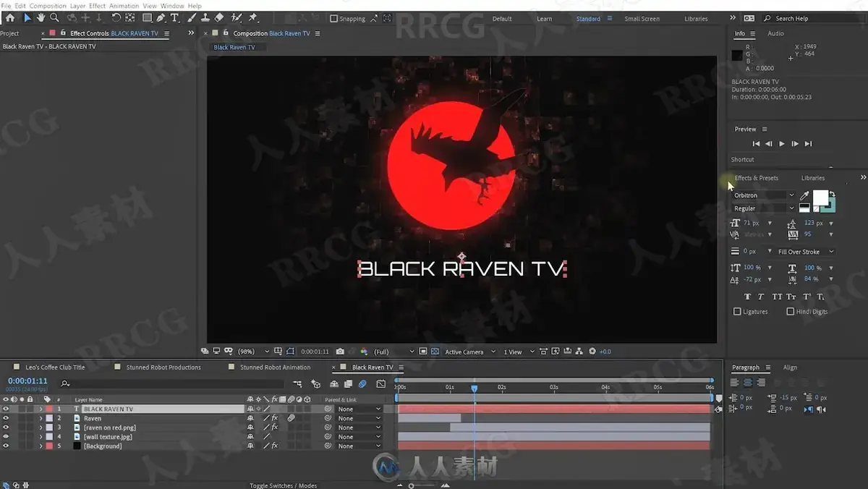Switch to the Learn workspace
Image resolution: width=868 pixels, height=489 pixels.
tap(544, 19)
